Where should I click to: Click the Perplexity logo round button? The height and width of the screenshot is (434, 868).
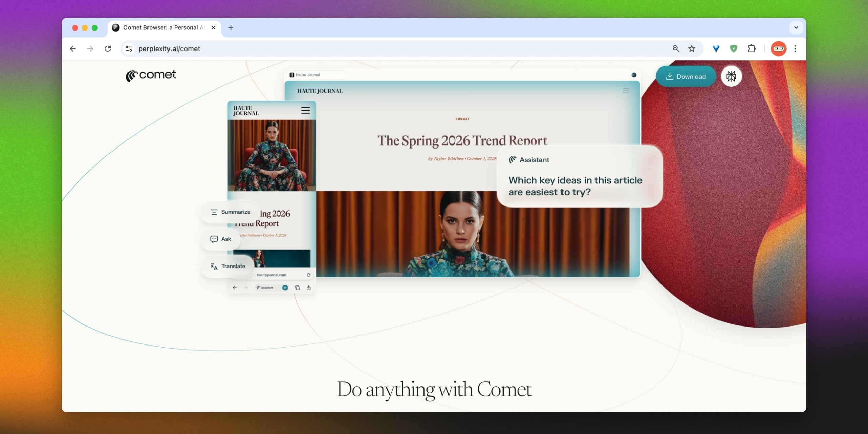pos(731,76)
